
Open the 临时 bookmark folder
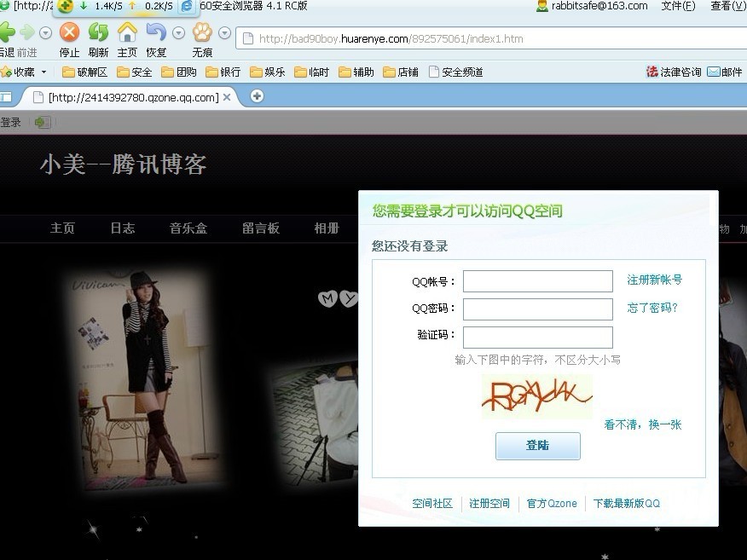point(311,72)
